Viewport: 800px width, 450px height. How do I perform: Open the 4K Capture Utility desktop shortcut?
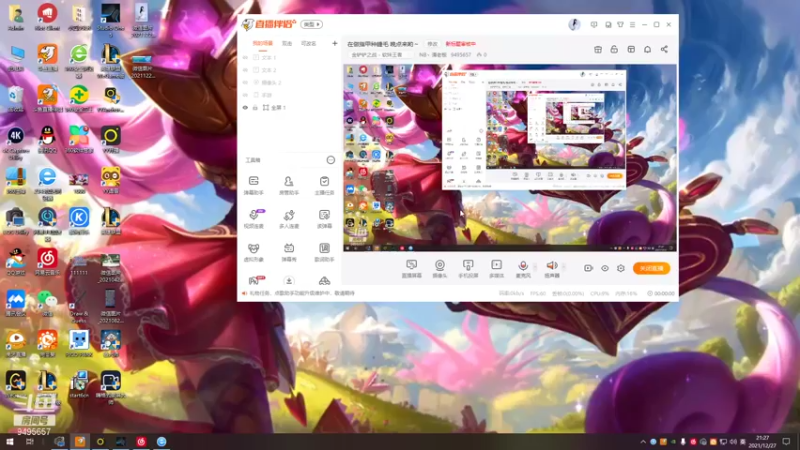tap(15, 142)
